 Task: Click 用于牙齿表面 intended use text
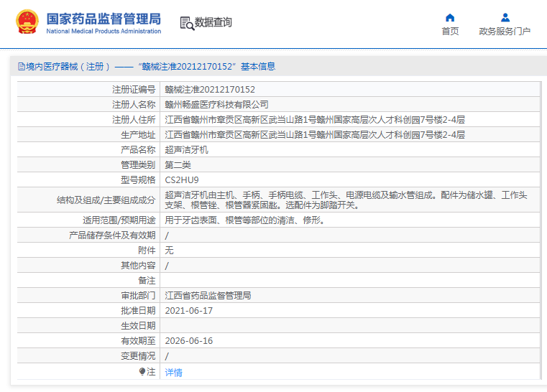pos(244,220)
